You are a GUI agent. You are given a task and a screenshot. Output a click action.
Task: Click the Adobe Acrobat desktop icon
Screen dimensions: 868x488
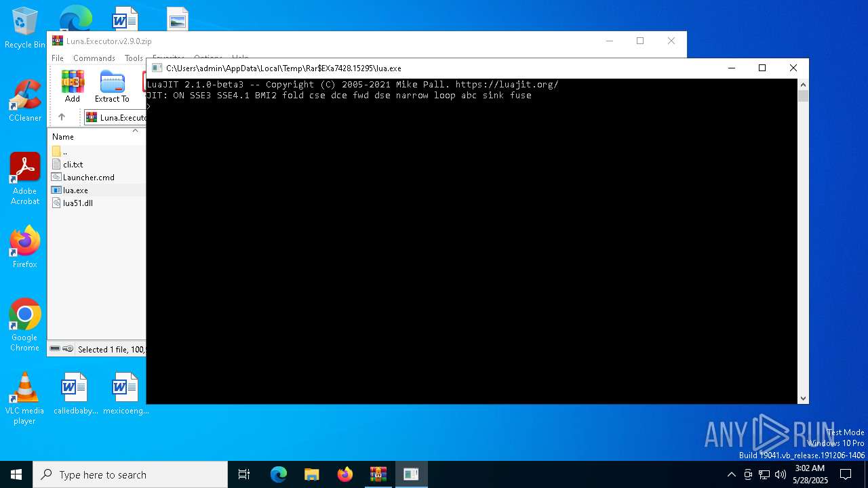(24, 179)
